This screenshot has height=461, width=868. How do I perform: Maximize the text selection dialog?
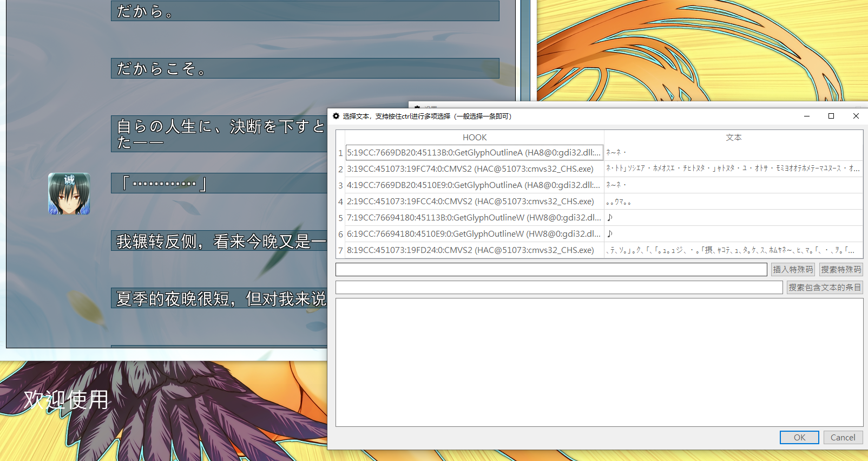coord(831,116)
